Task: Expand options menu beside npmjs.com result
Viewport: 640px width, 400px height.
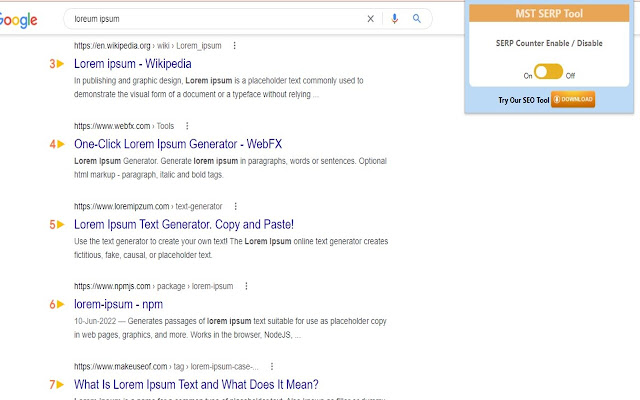Action: (x=246, y=286)
